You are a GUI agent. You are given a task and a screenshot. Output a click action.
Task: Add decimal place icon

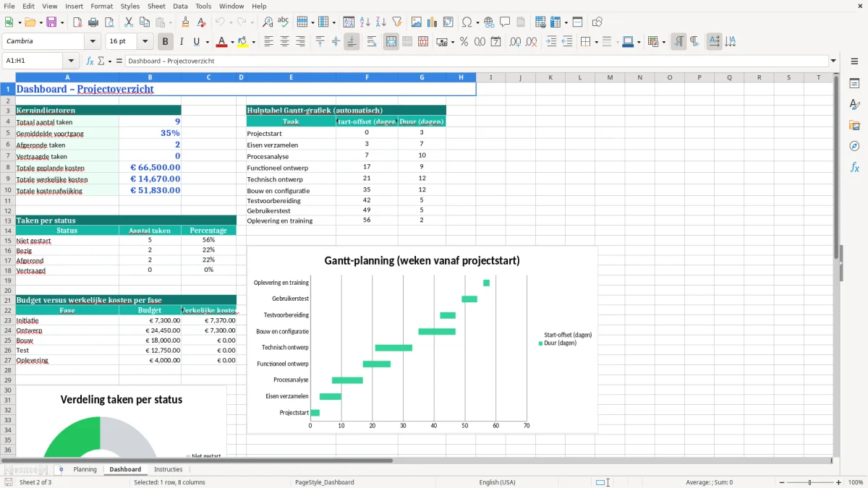[x=515, y=42]
